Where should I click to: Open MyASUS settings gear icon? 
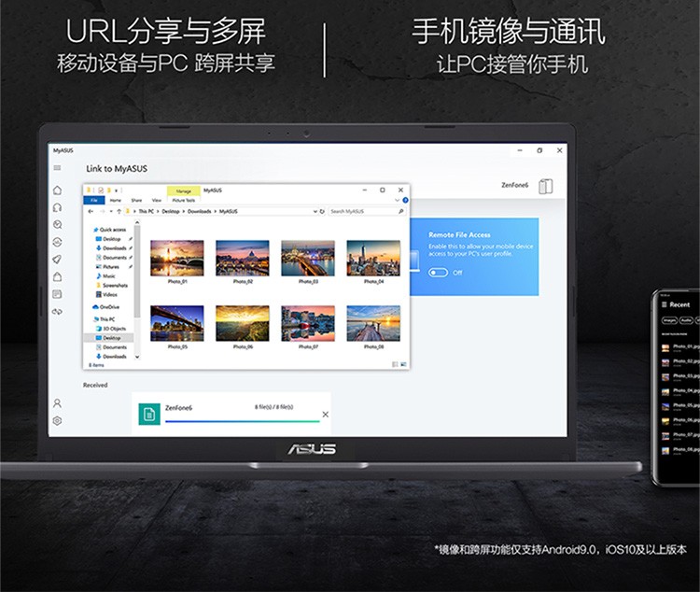point(57,421)
